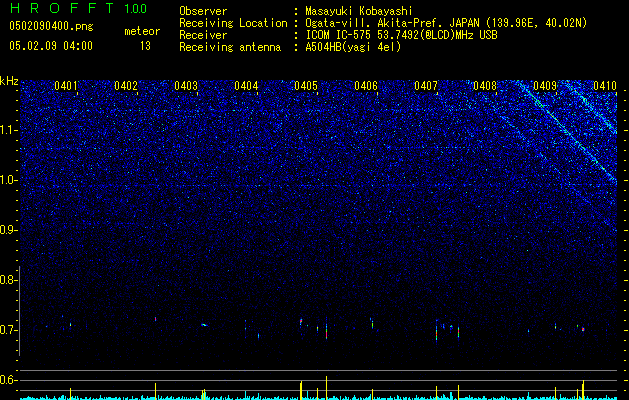This screenshot has height=400, width=629.
Task: Click the 0405 time marker
Action: tap(306, 86)
